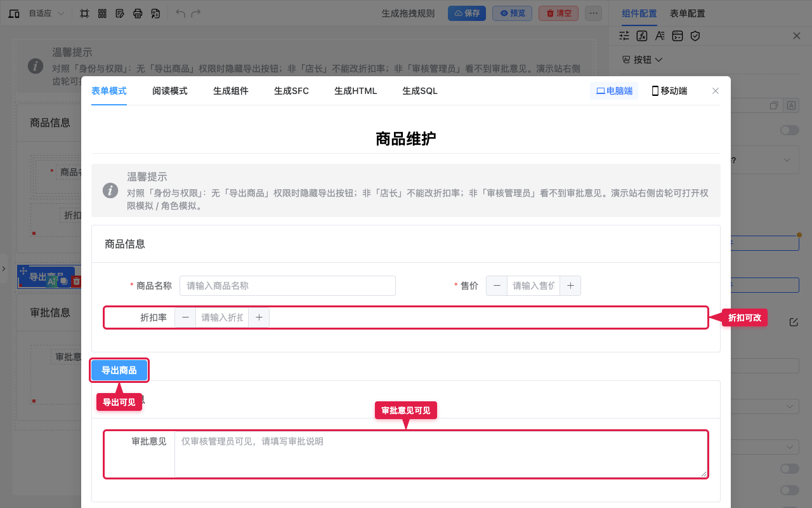The width and height of the screenshot is (812, 508).
Task: Click the copy icon in the config field
Action: coord(774,105)
